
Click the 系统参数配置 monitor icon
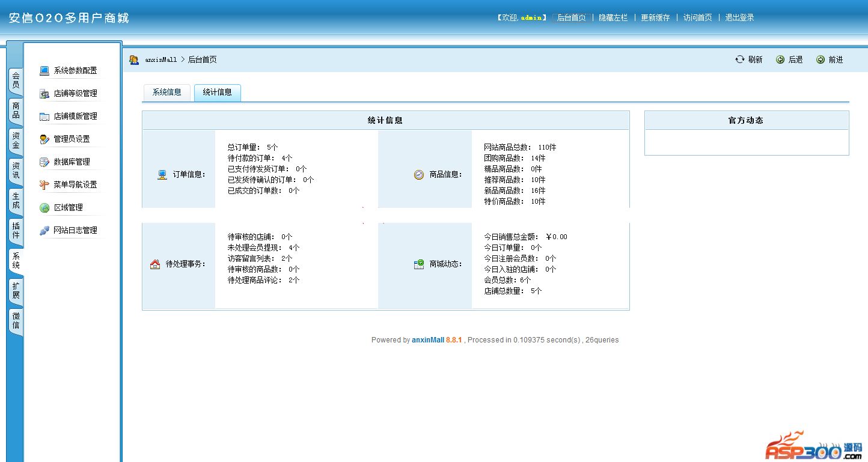[x=44, y=71]
